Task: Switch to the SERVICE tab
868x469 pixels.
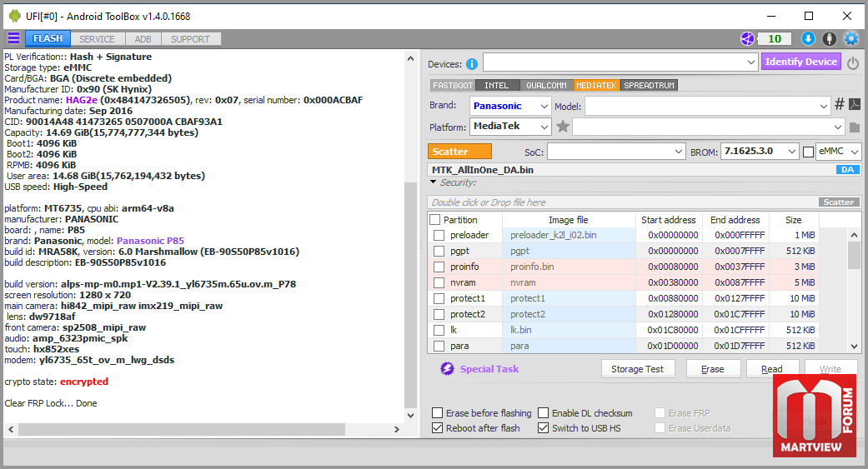Action: click(x=97, y=39)
